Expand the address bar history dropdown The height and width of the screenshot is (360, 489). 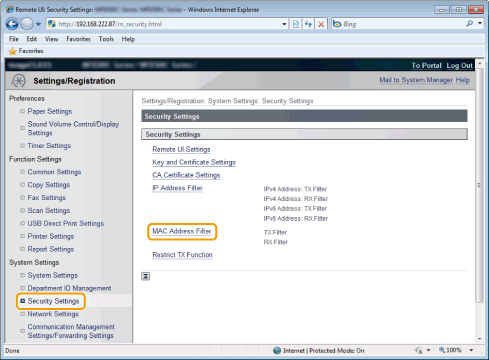[x=284, y=24]
